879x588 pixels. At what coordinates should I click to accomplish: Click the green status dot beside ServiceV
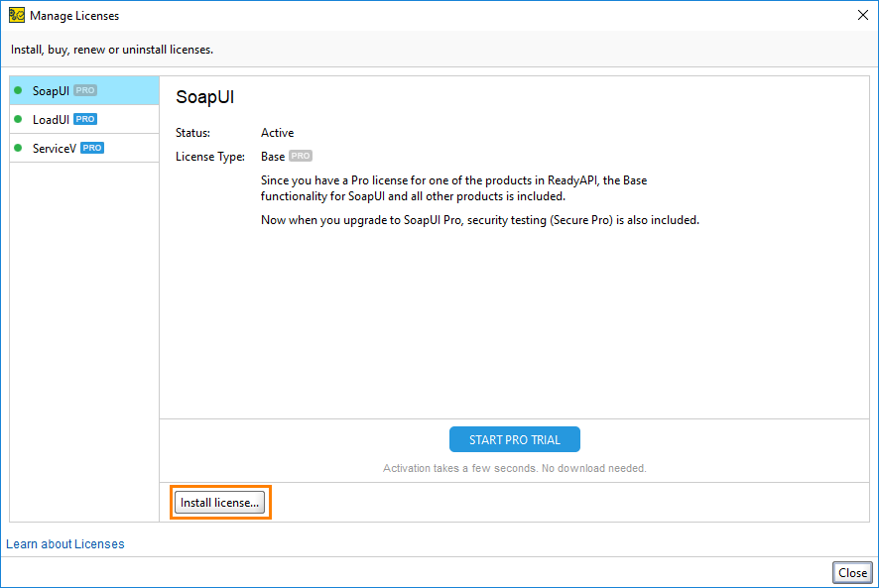pyautogui.click(x=18, y=148)
